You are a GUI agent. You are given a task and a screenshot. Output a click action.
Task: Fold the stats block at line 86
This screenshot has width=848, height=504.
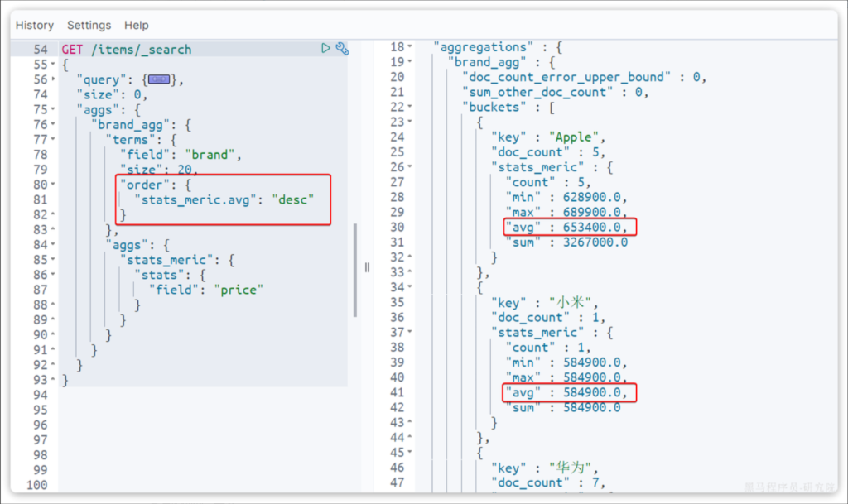(54, 276)
